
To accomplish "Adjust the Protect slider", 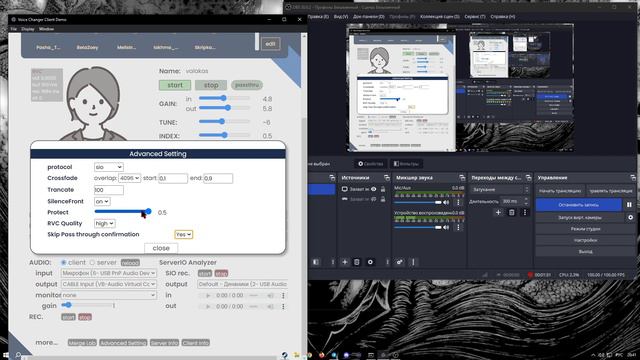I will pyautogui.click(x=123, y=211).
